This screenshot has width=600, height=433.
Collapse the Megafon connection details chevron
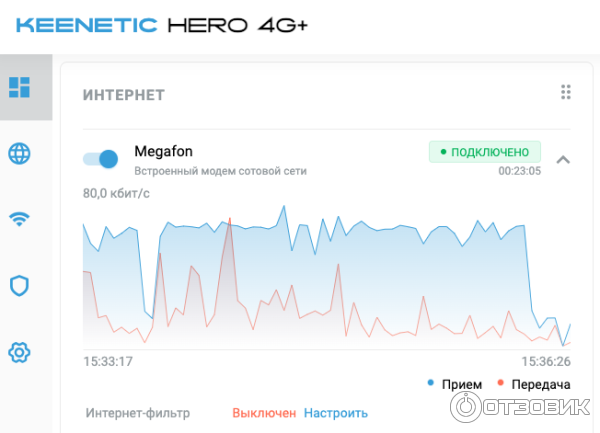tap(563, 160)
